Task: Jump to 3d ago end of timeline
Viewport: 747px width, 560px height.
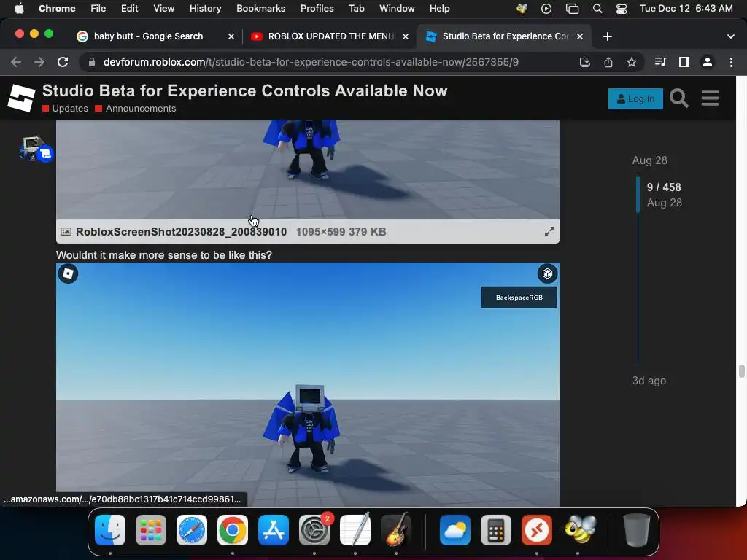Action: tap(649, 381)
